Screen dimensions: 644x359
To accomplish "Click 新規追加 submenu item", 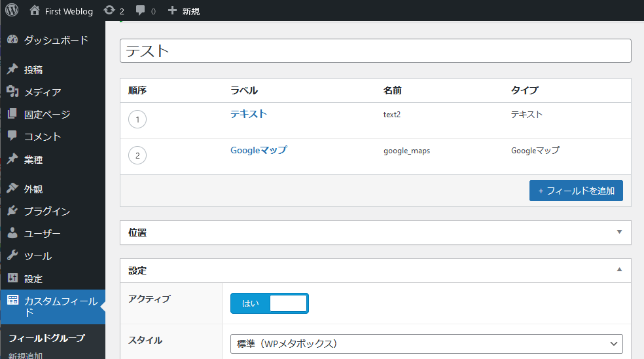I will pos(26,355).
